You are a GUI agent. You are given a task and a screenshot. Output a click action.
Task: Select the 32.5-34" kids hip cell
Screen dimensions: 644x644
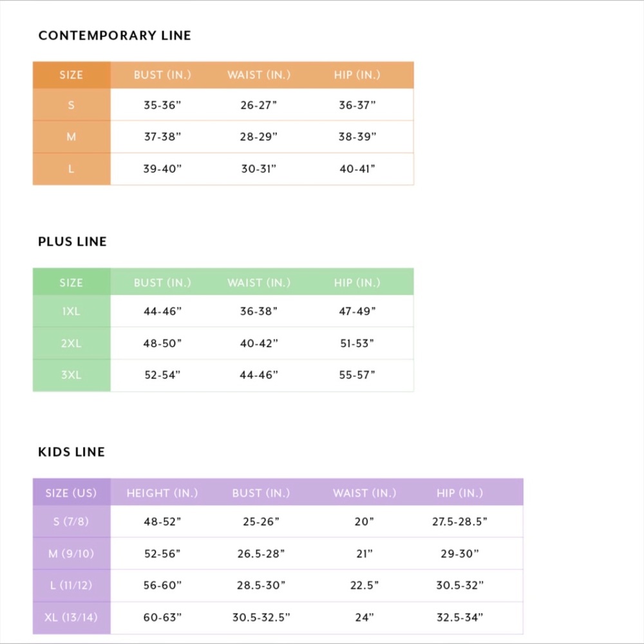point(460,618)
